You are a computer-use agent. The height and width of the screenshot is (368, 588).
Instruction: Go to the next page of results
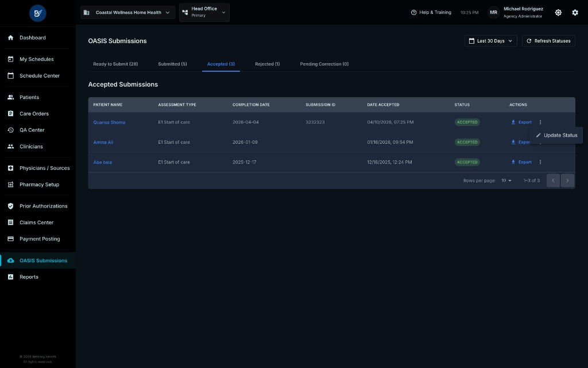click(567, 181)
